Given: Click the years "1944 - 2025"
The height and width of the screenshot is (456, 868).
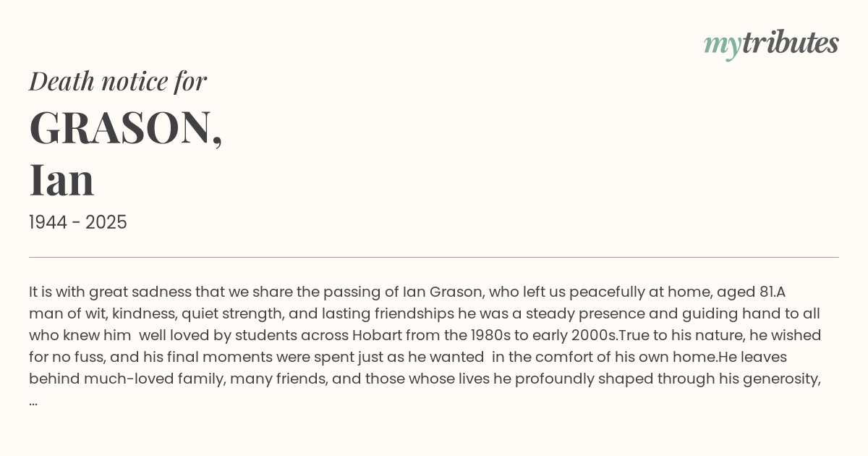Looking at the screenshot, I should pyautogui.click(x=78, y=222).
